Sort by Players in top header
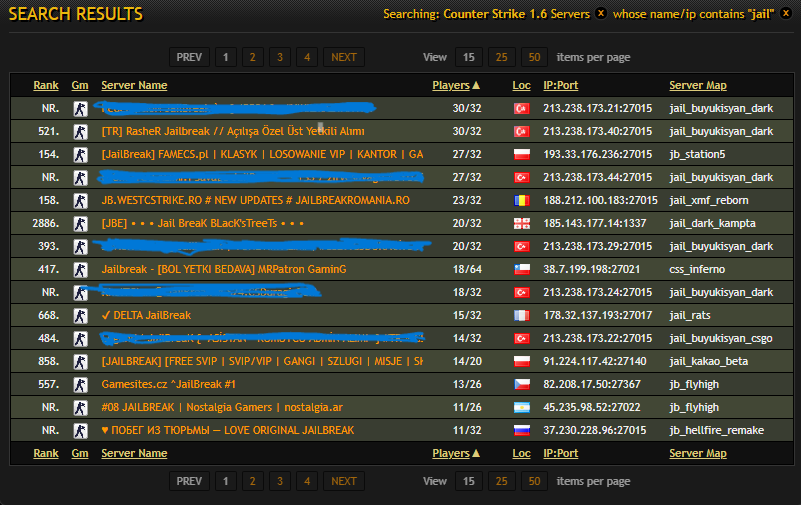 456,85
